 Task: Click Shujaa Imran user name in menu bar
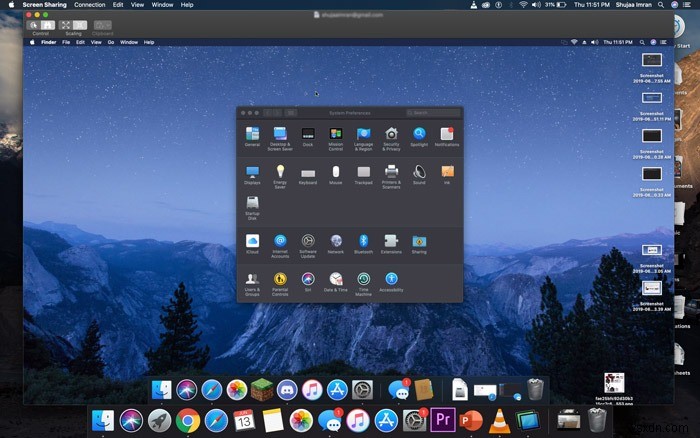(x=633, y=4)
